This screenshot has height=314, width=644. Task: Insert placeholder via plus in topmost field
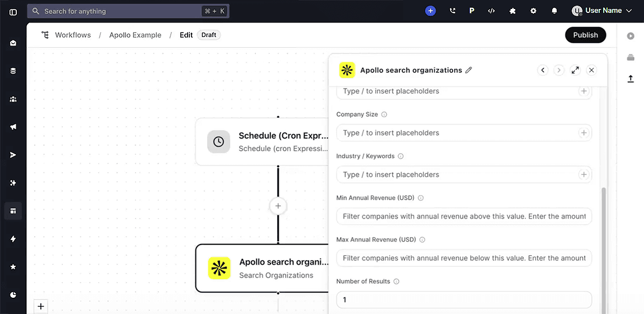click(x=583, y=91)
